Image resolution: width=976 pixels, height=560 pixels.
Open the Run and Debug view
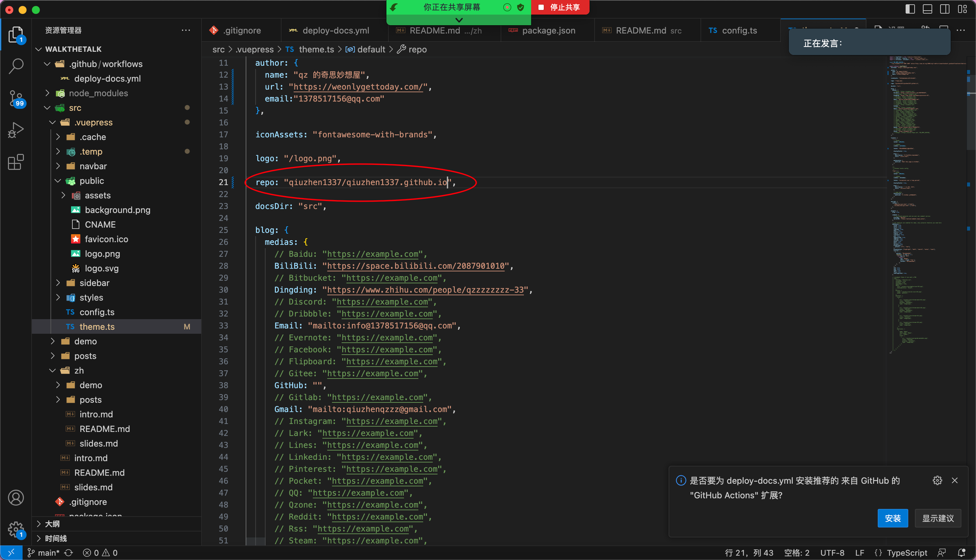tap(16, 130)
